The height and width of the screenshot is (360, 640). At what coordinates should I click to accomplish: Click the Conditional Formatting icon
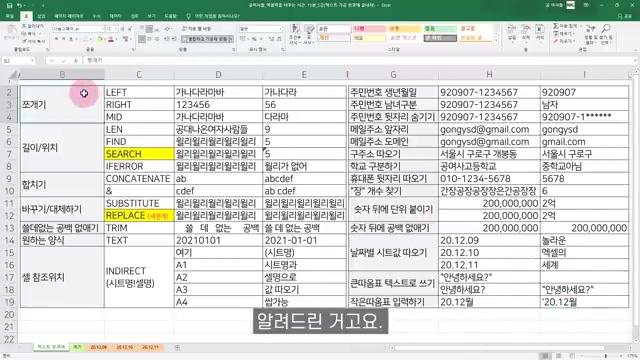tap(295, 34)
